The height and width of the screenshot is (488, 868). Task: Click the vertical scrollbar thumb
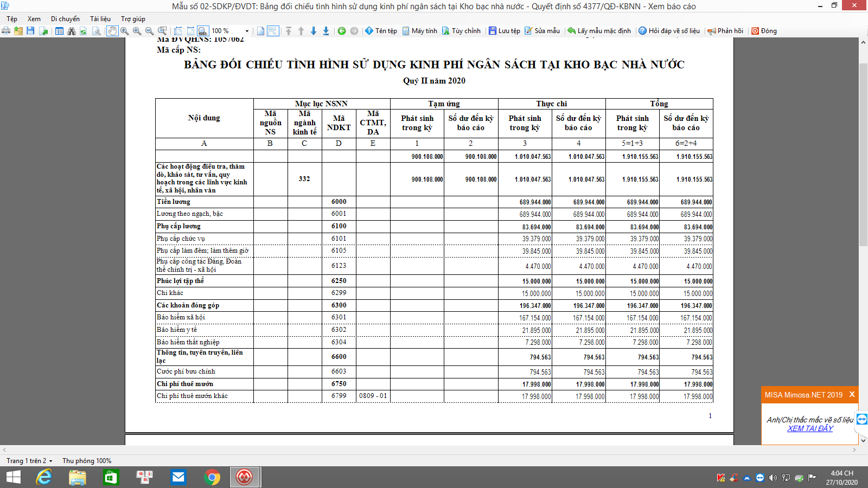(x=863, y=155)
